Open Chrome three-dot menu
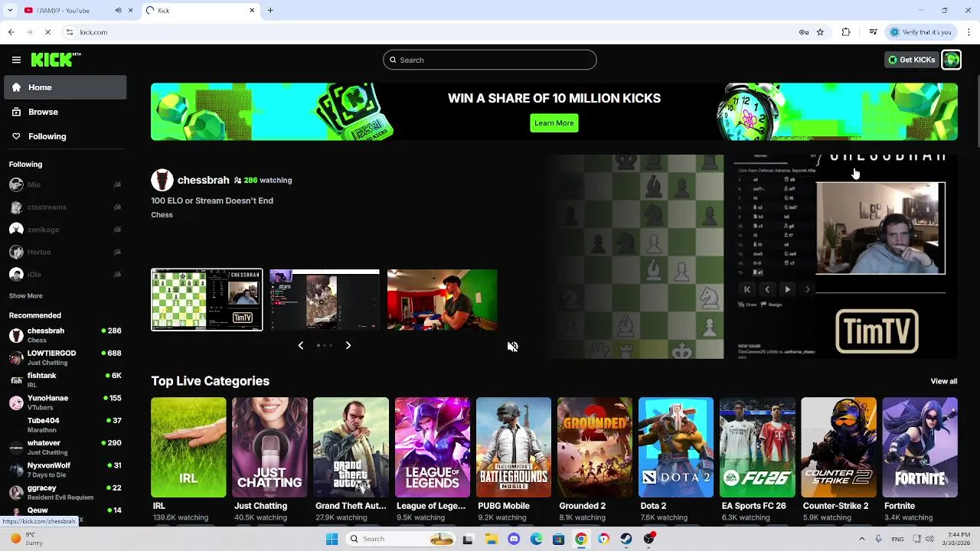The height and width of the screenshot is (551, 980). click(968, 32)
